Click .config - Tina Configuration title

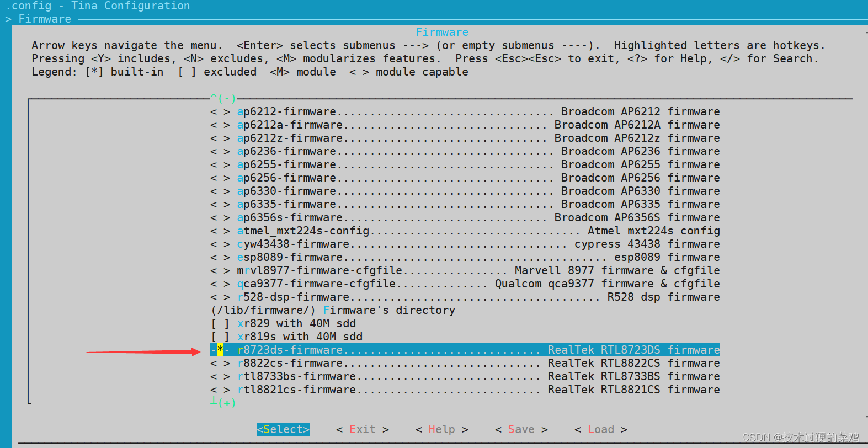(x=98, y=6)
